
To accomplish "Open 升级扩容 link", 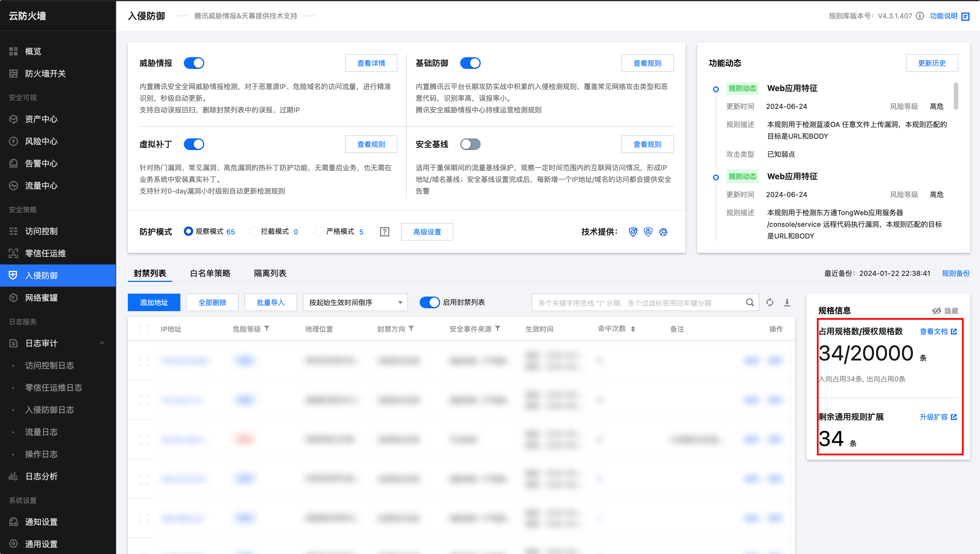I will click(x=938, y=417).
